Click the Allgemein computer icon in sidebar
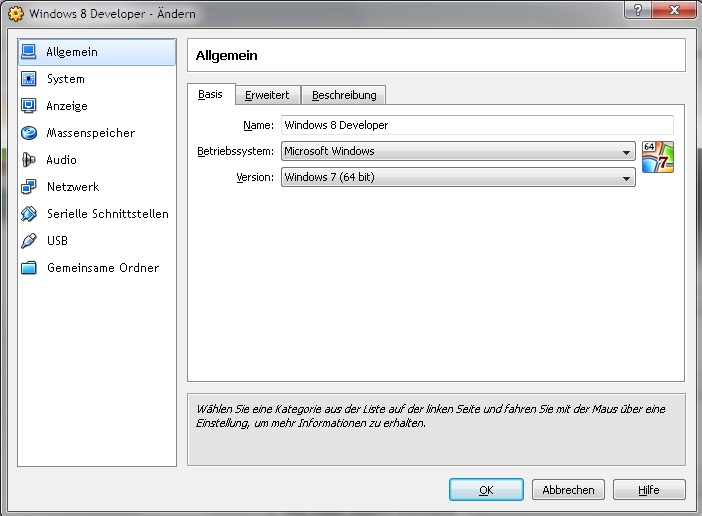The image size is (702, 516). 29,52
